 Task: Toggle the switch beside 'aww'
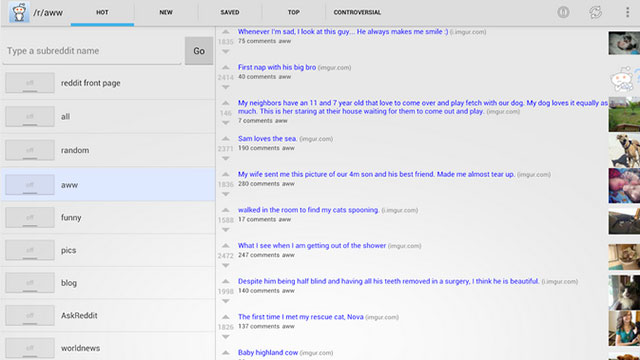[30, 184]
